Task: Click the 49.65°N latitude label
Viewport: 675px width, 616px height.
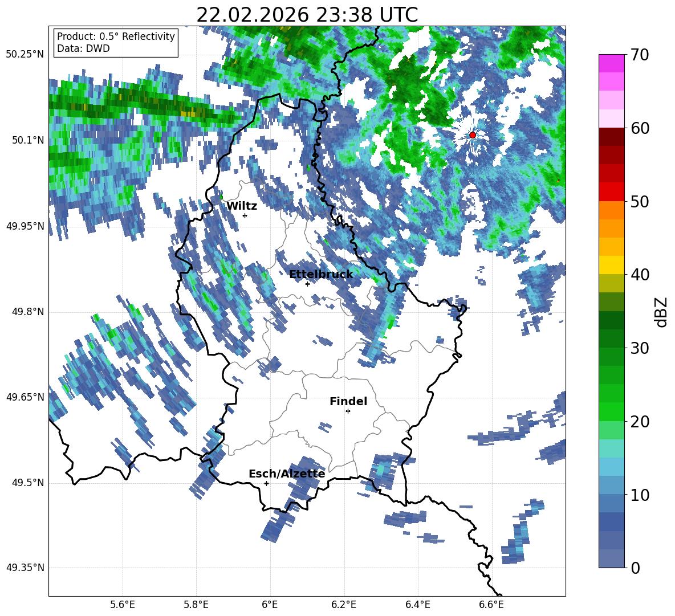Action: (25, 397)
